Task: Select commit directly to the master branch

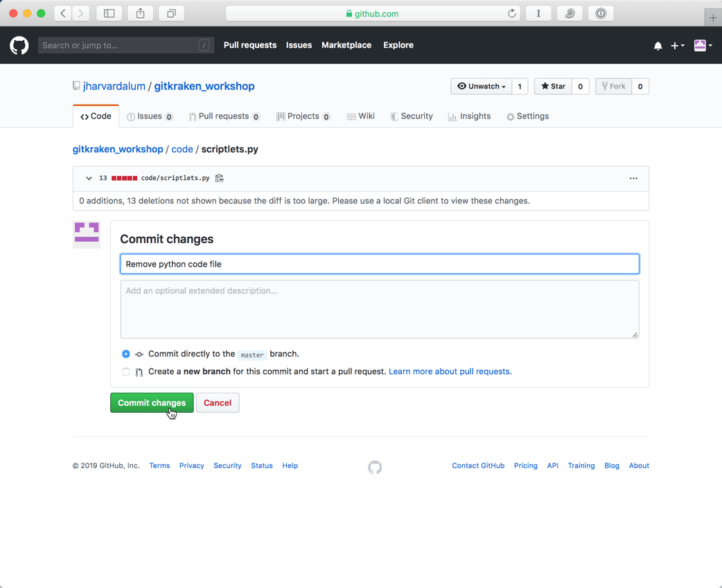Action: 125,354
